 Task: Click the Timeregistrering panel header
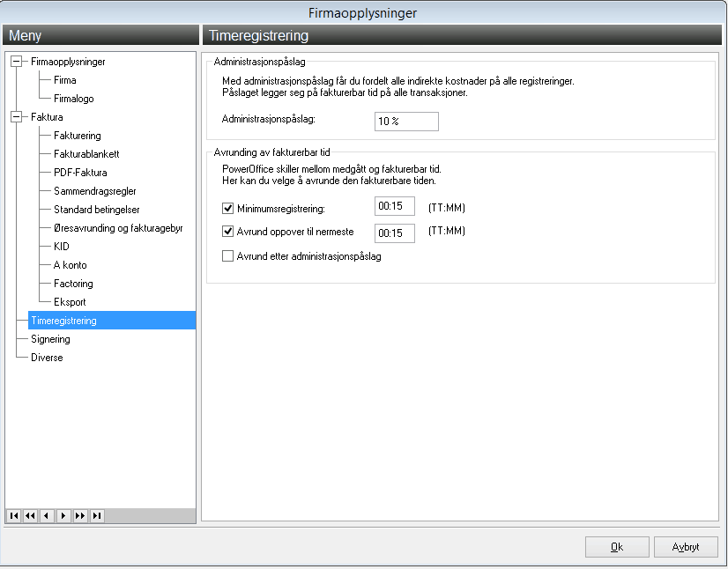[x=462, y=35]
